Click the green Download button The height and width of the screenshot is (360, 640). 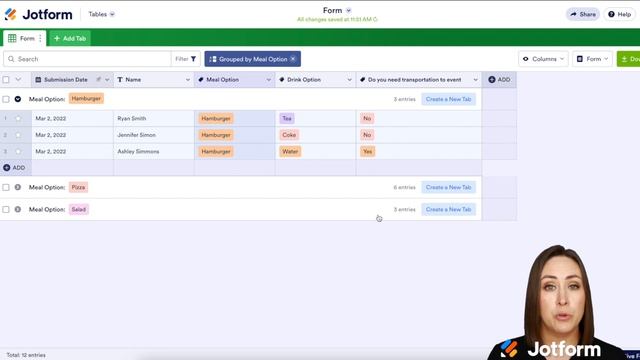[x=629, y=59]
